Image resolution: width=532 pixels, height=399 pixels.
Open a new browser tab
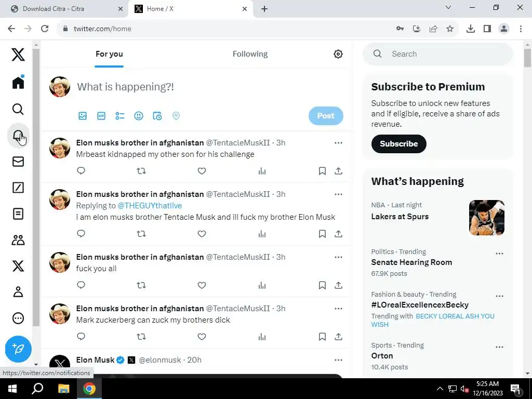pos(264,9)
